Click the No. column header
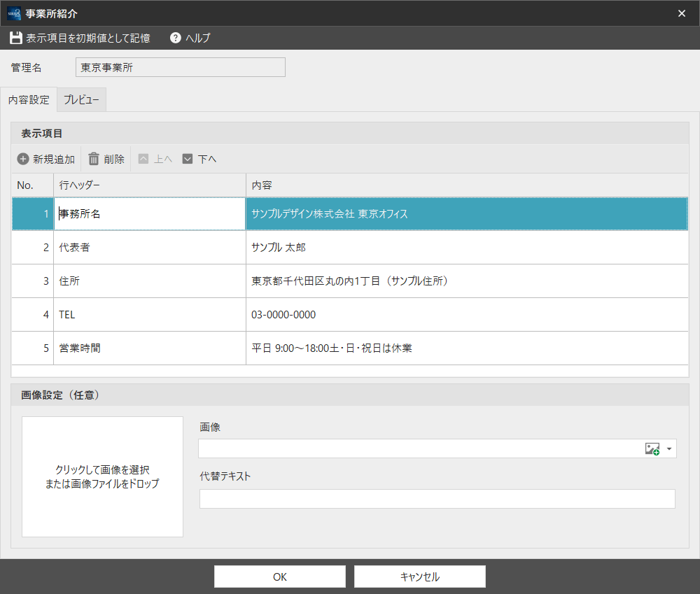The image size is (700, 594). tap(33, 185)
